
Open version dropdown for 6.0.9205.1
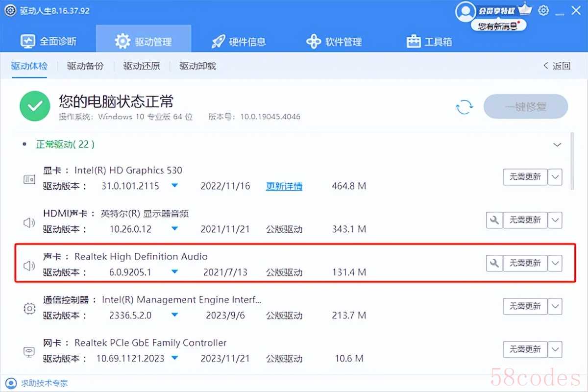[x=175, y=272]
